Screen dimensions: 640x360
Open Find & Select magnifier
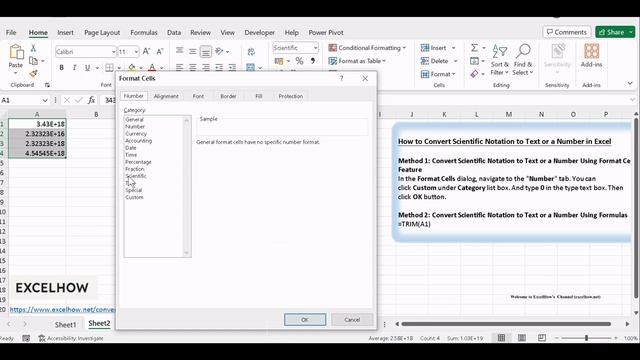coord(523,60)
